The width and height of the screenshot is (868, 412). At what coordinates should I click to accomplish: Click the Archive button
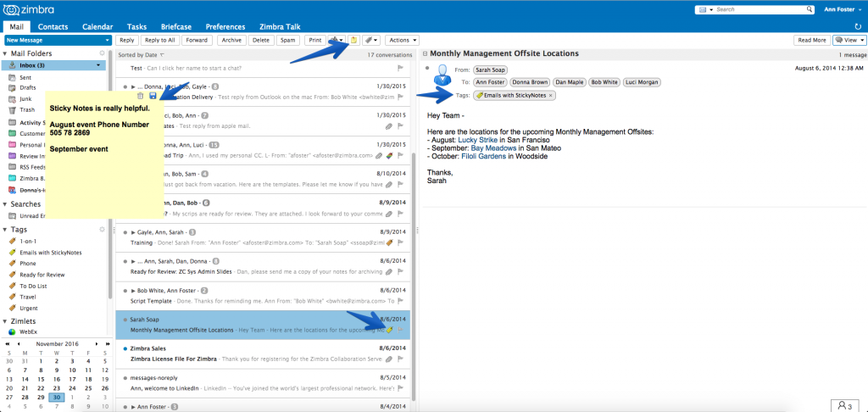pos(231,40)
